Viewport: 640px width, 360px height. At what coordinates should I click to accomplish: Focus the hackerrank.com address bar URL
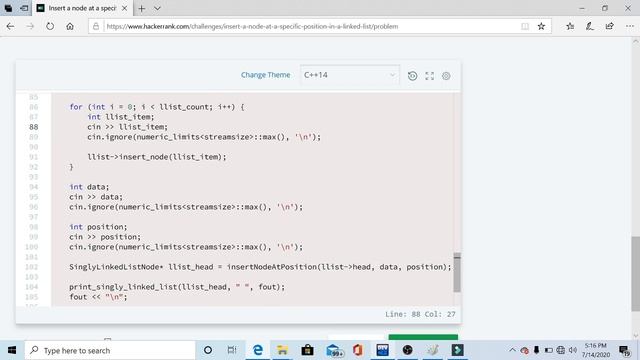[x=252, y=27]
